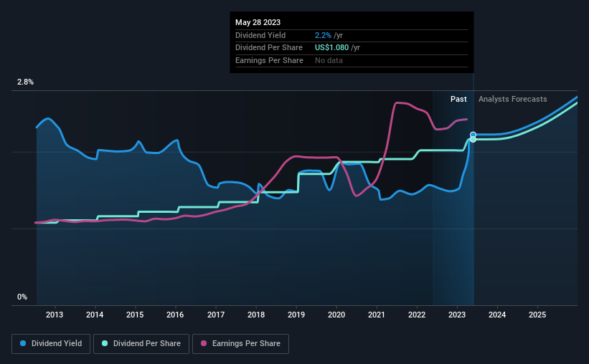Image resolution: width=589 pixels, height=364 pixels.
Task: Select the 2020 x-axis label
Action: (336, 315)
